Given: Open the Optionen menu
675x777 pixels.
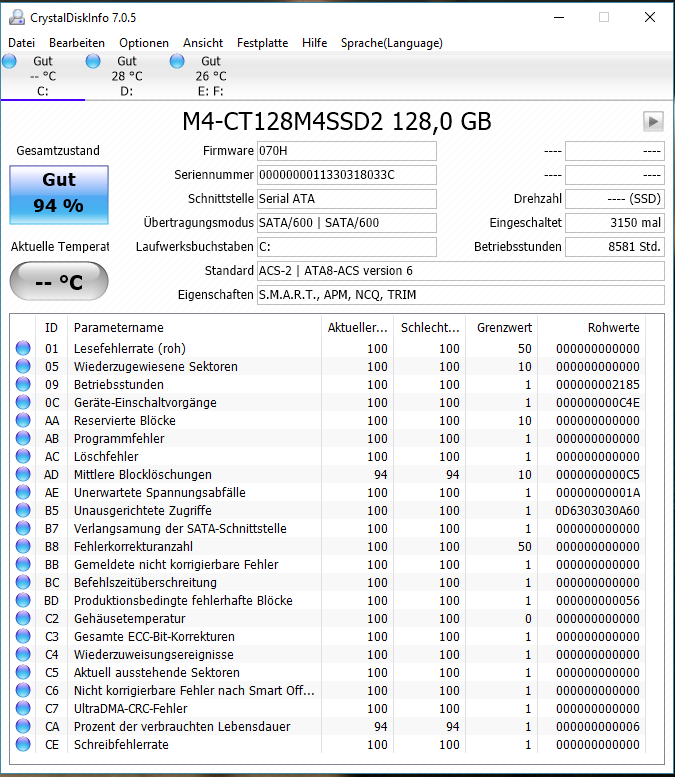Looking at the screenshot, I should [x=144, y=43].
